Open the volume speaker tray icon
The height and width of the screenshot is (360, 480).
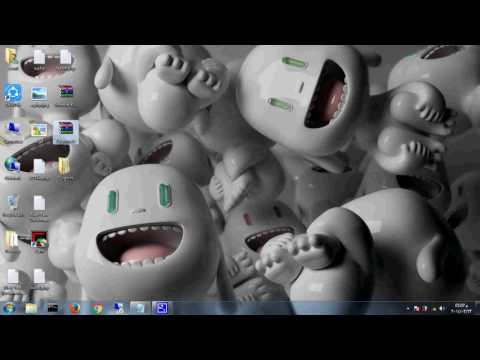point(442,309)
